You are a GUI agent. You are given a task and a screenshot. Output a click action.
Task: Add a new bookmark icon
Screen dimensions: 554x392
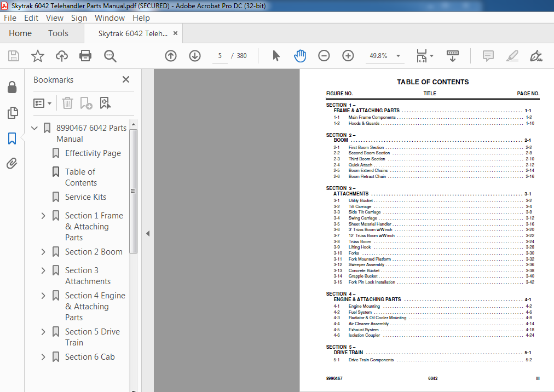pos(86,103)
